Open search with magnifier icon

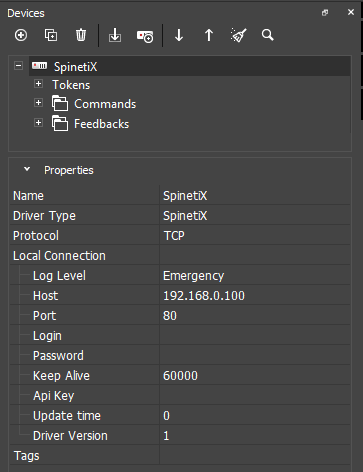click(268, 35)
